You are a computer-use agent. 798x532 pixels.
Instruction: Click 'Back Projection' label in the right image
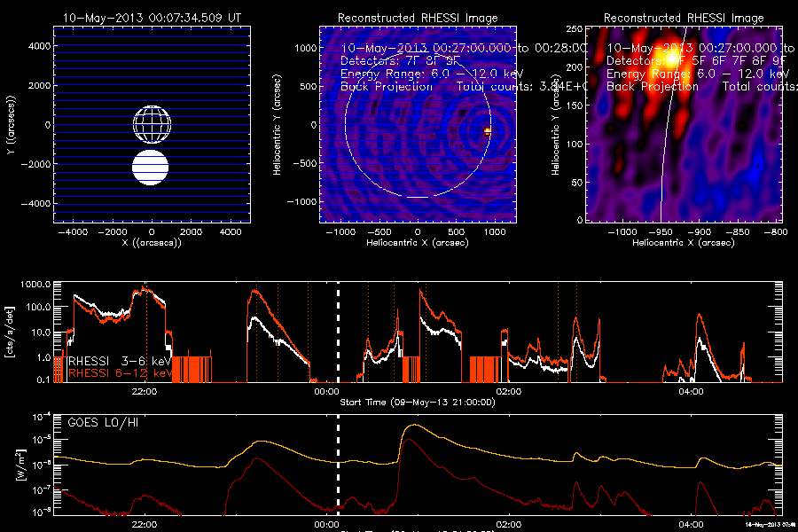[653, 87]
